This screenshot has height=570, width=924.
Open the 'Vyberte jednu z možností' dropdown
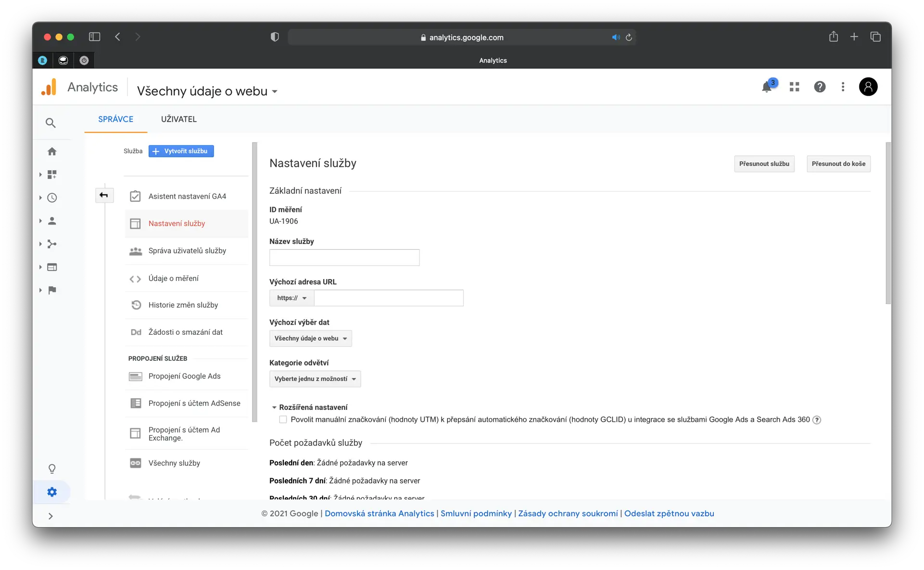[315, 379]
